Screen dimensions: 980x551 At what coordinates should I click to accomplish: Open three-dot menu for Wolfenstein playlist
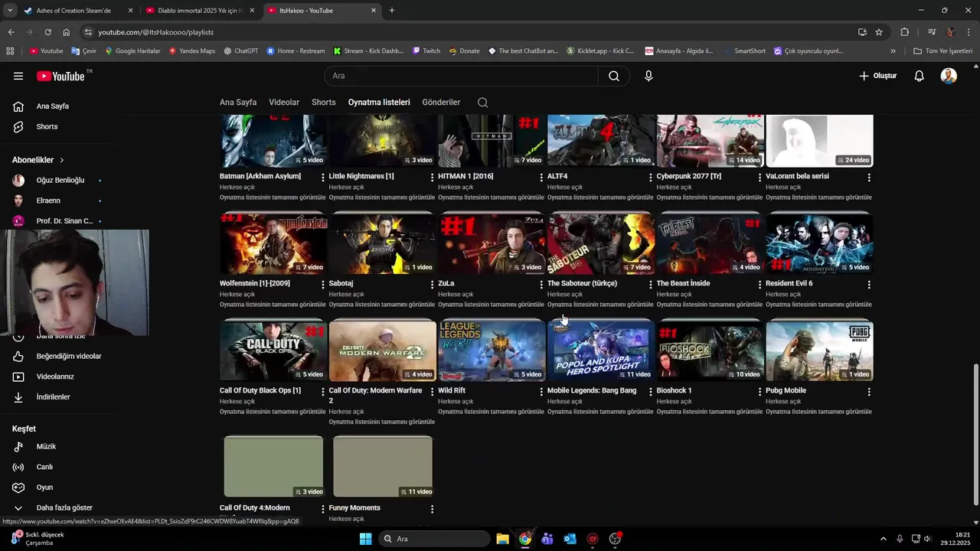coord(323,284)
